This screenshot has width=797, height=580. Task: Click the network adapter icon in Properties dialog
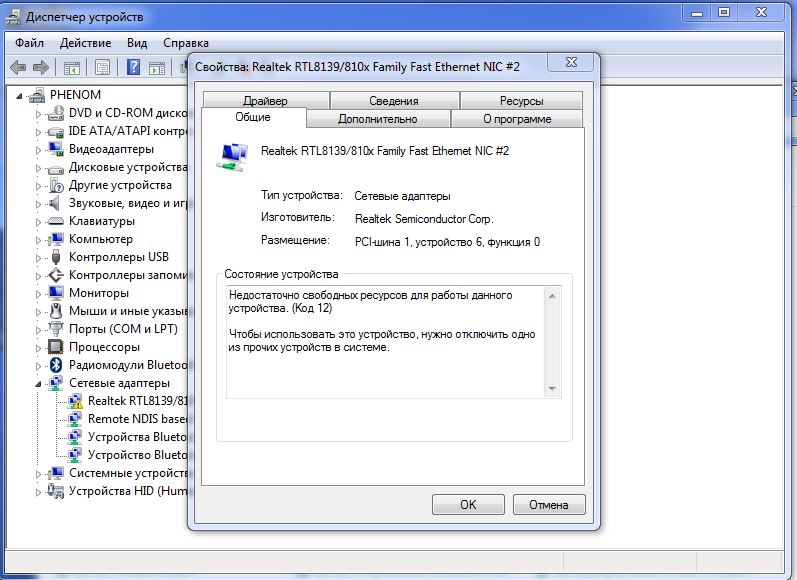pyautogui.click(x=233, y=157)
